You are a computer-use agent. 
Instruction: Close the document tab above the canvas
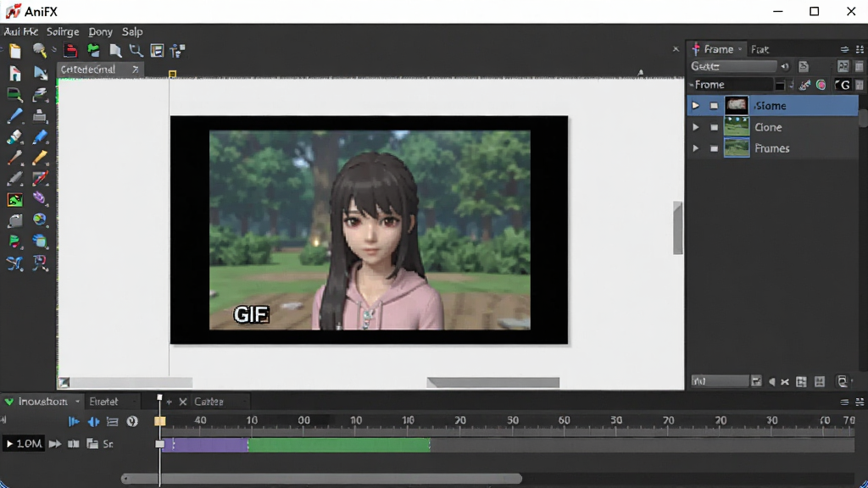click(x=135, y=69)
